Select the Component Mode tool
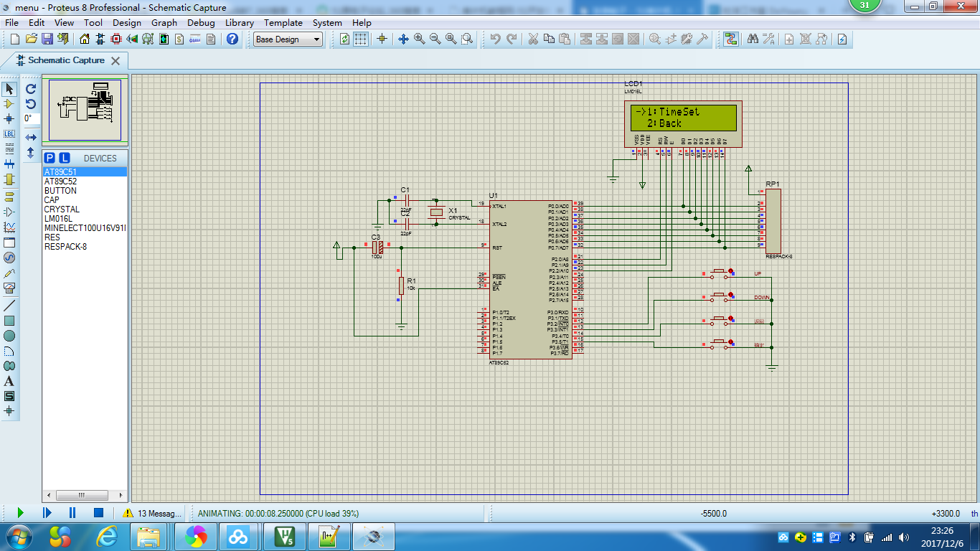The image size is (980, 551). click(x=9, y=104)
